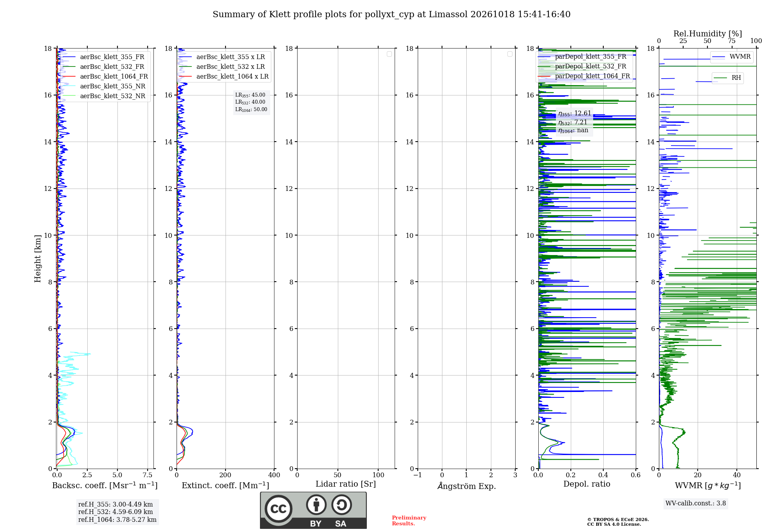The image size is (783, 532).
Task: Click the SA share-alike circular arrow icon
Action: pyautogui.click(x=341, y=505)
